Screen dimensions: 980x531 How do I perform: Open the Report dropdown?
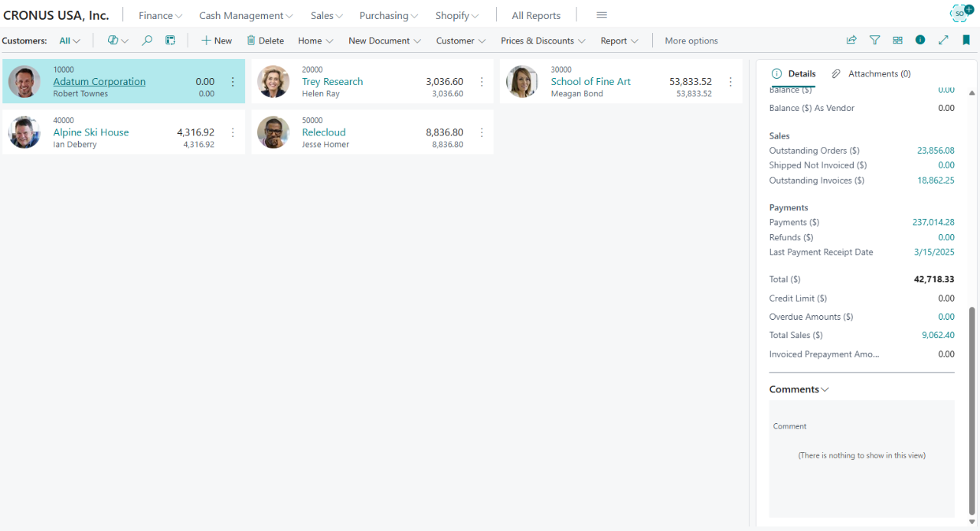click(619, 40)
